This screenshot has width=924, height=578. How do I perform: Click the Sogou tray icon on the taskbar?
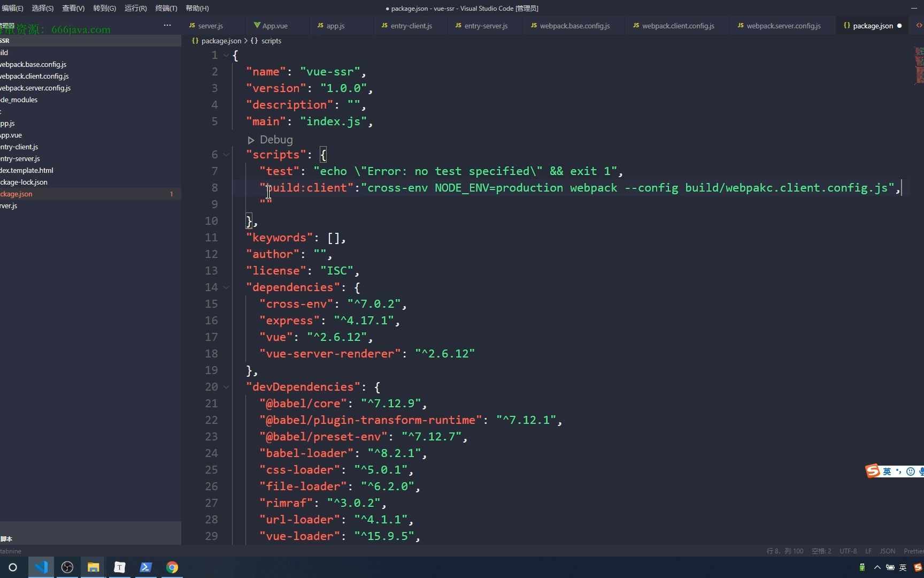point(918,567)
